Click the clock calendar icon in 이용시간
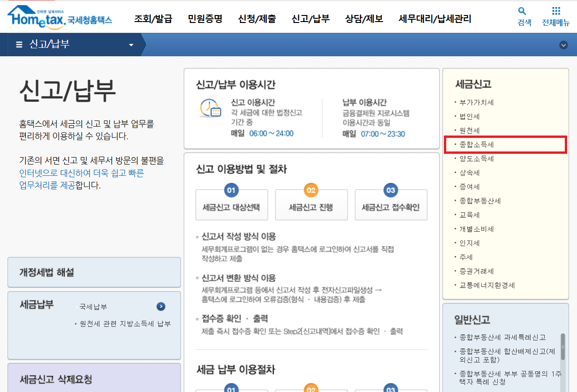The width and height of the screenshot is (577, 392). pos(210,108)
